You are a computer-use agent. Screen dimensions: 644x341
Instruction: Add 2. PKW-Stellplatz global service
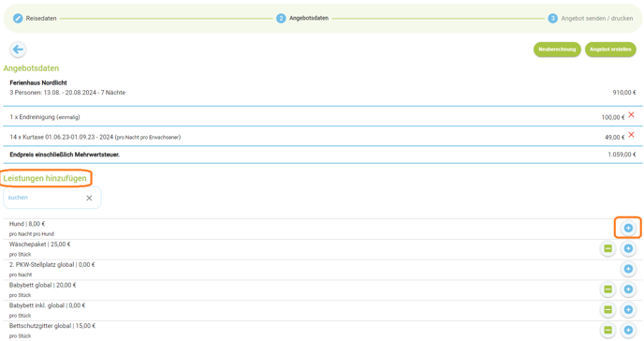628,269
